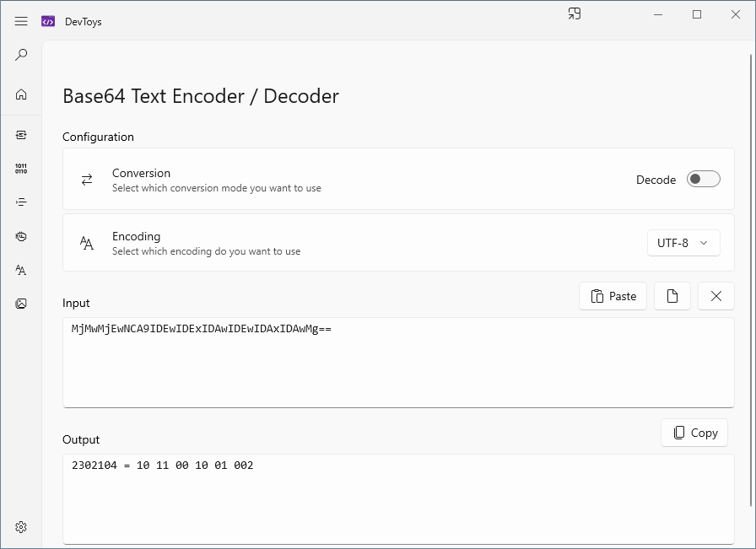Go to the Home page icon
This screenshot has height=549, width=756.
(21, 94)
